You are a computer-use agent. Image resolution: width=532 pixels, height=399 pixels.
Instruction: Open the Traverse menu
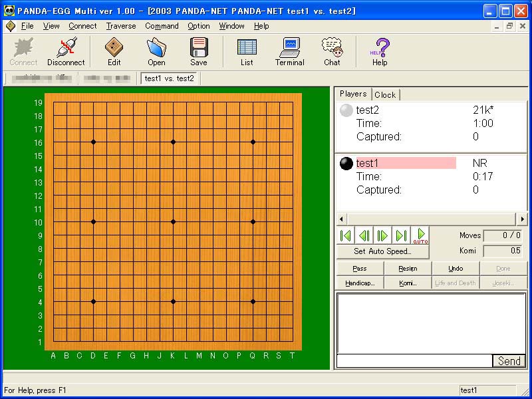pyautogui.click(x=120, y=26)
